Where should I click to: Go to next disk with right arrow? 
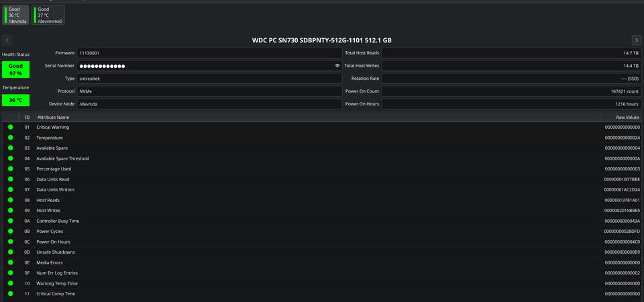637,40
